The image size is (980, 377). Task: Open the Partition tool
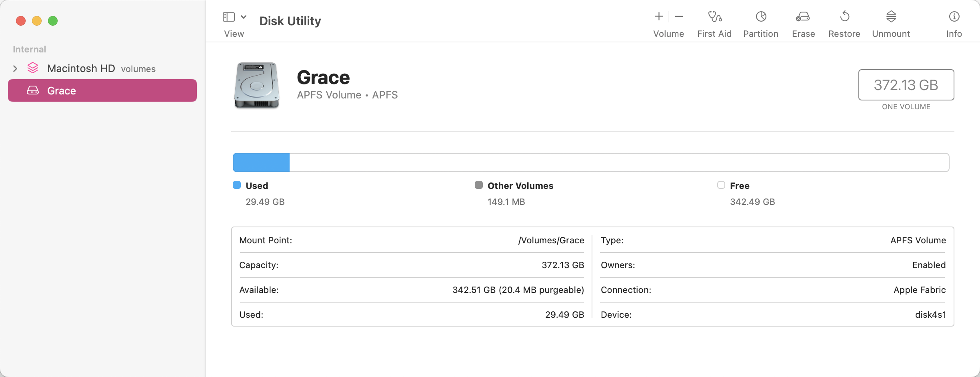coord(761,17)
